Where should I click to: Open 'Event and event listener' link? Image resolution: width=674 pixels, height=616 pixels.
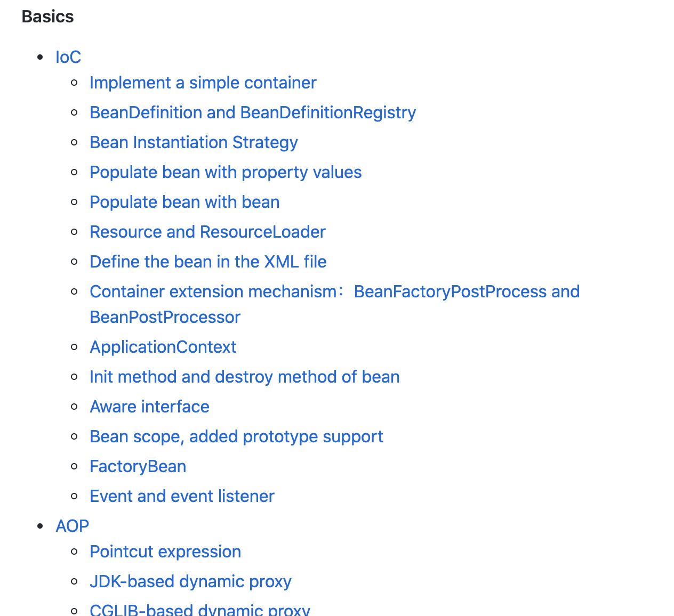coord(182,496)
